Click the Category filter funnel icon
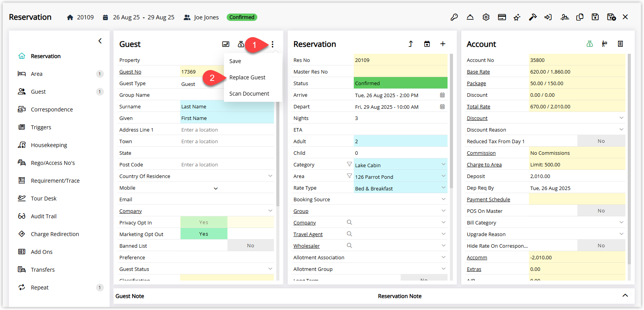The height and width of the screenshot is (310, 644). (349, 164)
